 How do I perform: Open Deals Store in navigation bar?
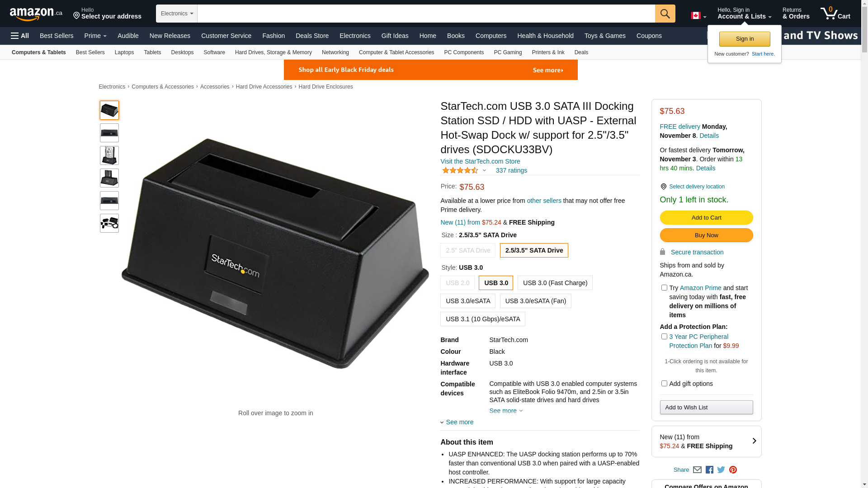click(312, 36)
